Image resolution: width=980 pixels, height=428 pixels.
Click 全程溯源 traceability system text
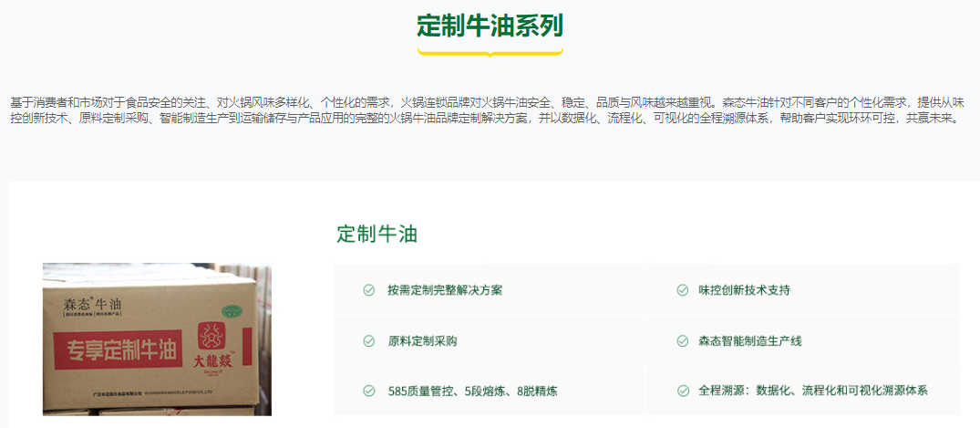813,391
